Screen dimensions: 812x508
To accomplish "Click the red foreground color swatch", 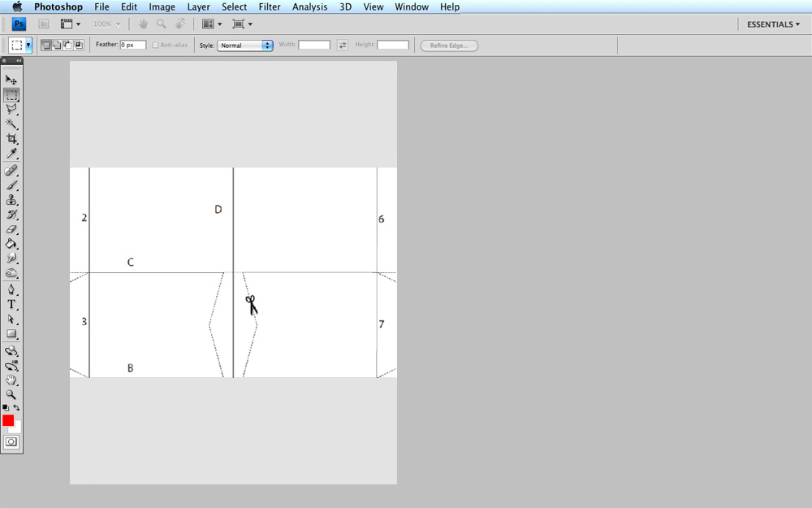I will [x=10, y=420].
